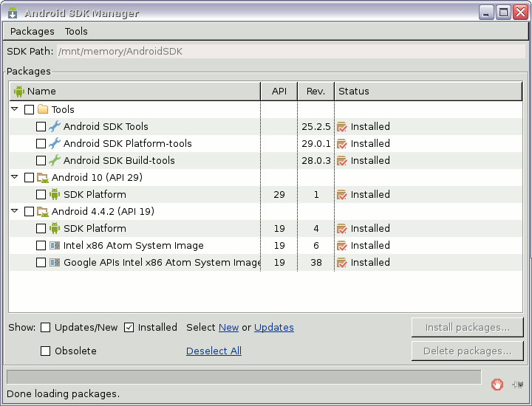Screen dimensions: 532x406
Task: Click the Android robot icon in Name header
Action: click(19, 91)
